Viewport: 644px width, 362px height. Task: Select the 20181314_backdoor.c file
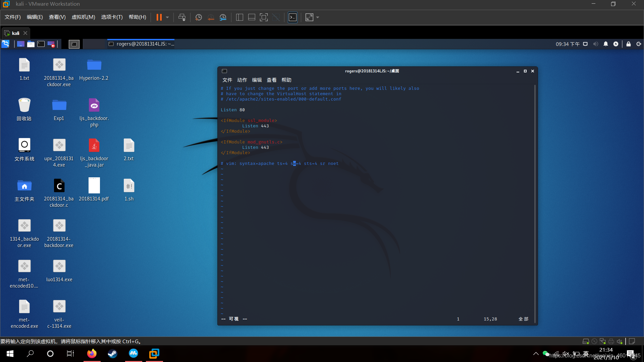[59, 193]
